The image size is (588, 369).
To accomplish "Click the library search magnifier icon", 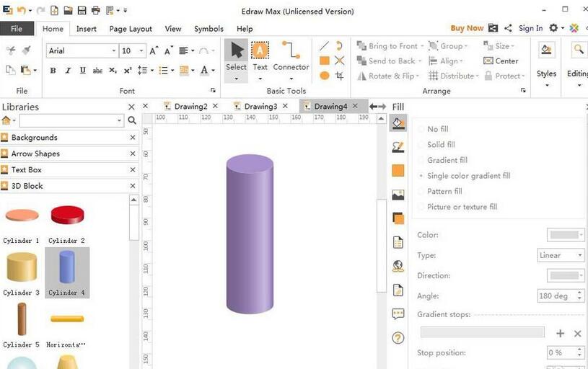I will click(x=131, y=120).
